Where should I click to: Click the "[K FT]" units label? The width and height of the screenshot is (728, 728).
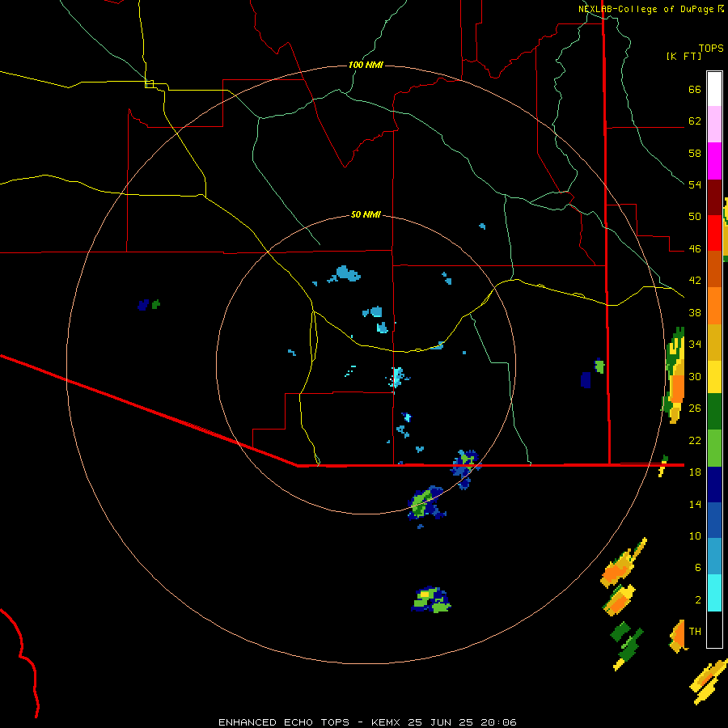[684, 57]
